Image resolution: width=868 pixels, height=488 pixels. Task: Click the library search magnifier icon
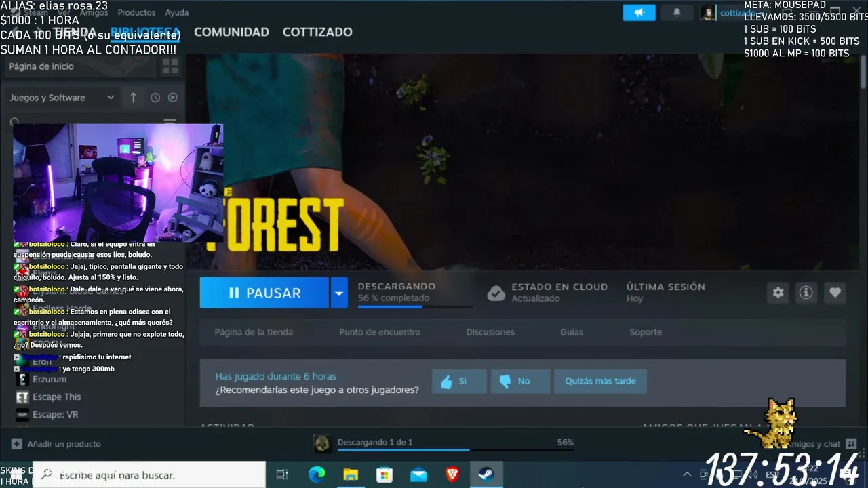15,123
